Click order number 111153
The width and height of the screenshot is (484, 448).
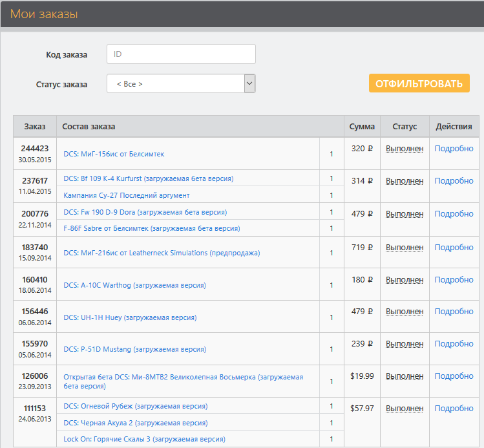tap(35, 408)
